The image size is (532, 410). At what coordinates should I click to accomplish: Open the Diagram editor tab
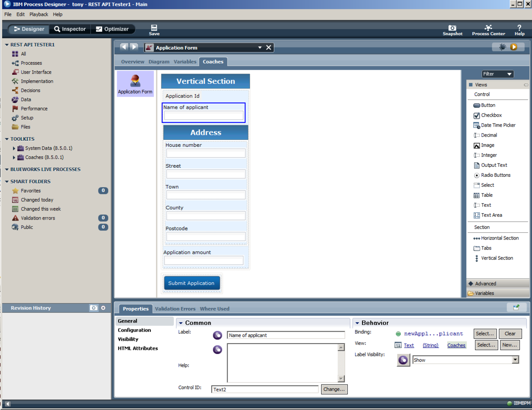(x=159, y=61)
